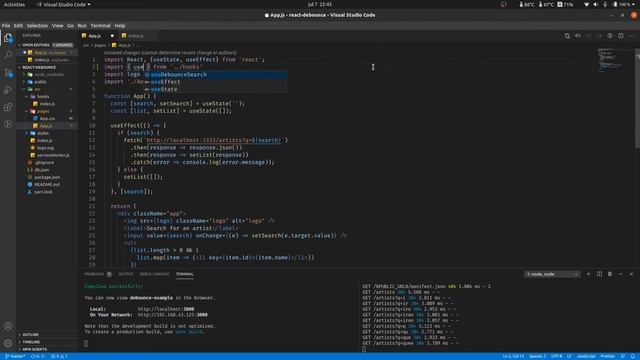Click the JavaScript language mode indicator
This screenshot has height=360, width=640.
(586, 356)
